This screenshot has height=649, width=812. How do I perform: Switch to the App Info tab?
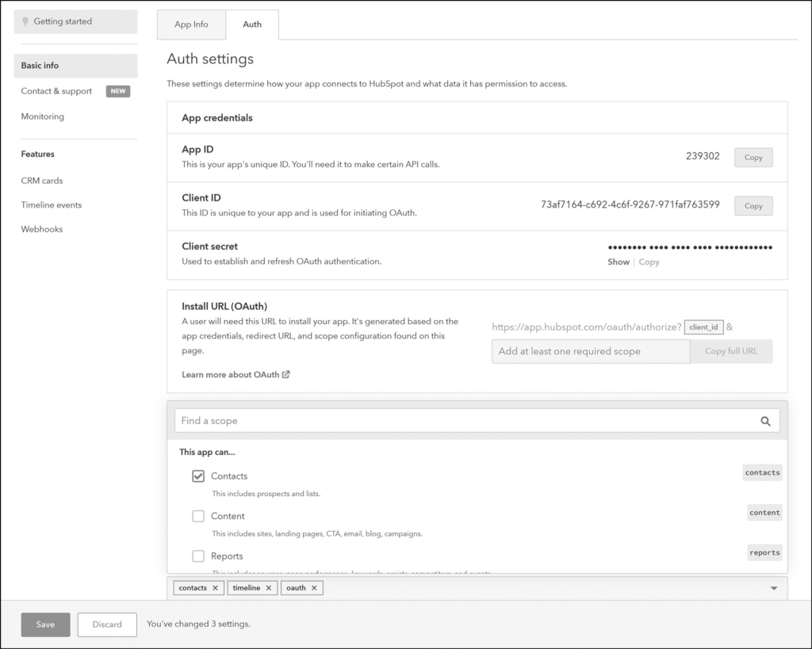tap(191, 25)
